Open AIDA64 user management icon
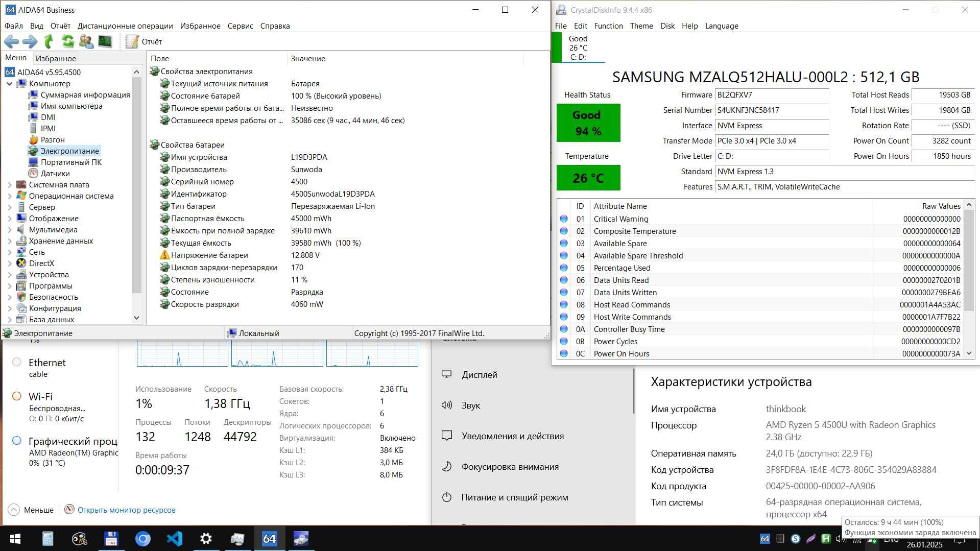Viewport: 980px width, 551px height. click(86, 41)
